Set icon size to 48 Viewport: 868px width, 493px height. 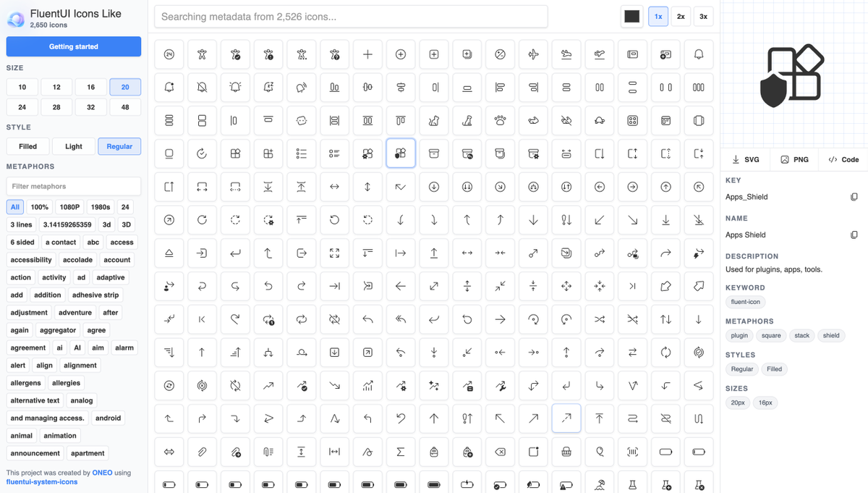(125, 107)
